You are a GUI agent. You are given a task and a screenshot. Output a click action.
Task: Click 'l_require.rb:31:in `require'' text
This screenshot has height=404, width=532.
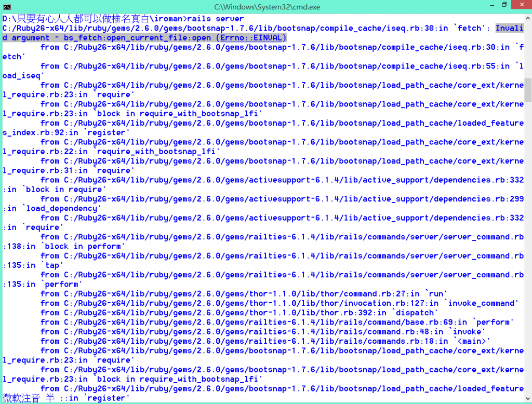pyautogui.click(x=68, y=171)
